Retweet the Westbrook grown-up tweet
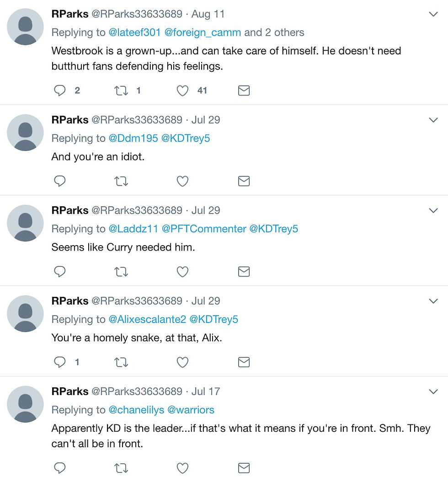 point(121,91)
